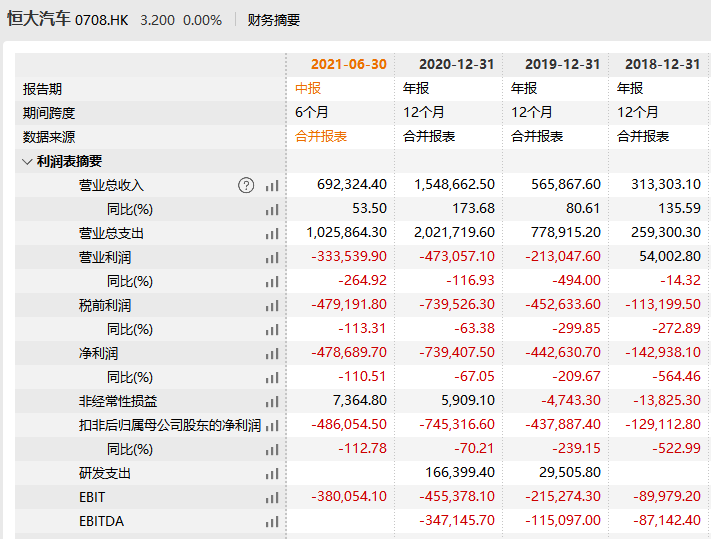Show chart icon for 营业总收入 row
Screen dimensions: 711x539
pos(272,185)
